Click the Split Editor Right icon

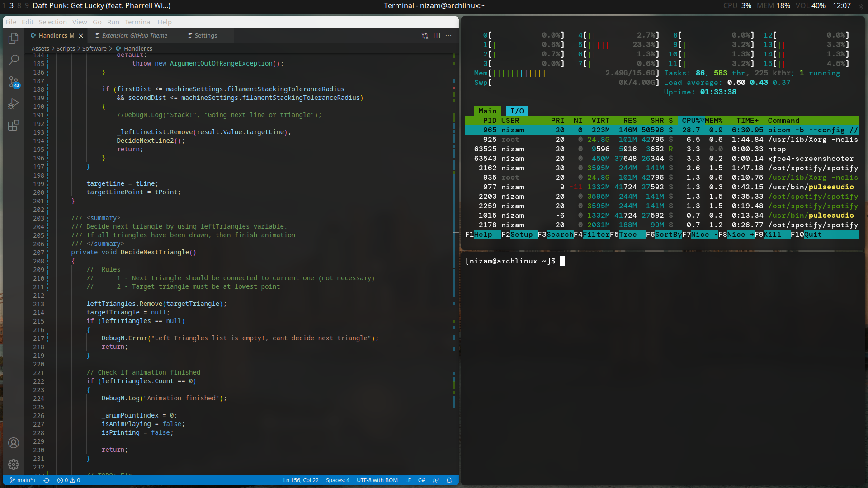pyautogui.click(x=437, y=36)
